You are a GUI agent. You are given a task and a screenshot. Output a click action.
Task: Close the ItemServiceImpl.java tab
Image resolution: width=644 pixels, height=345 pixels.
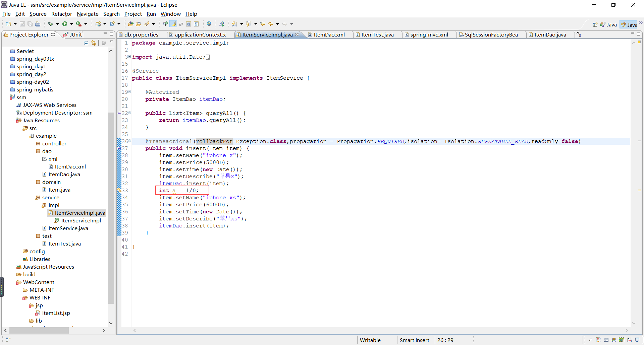(x=297, y=34)
